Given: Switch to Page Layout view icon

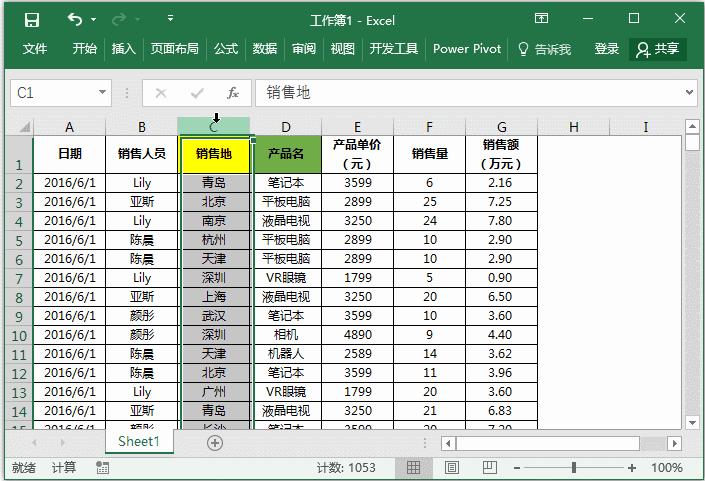Looking at the screenshot, I should point(452,468).
